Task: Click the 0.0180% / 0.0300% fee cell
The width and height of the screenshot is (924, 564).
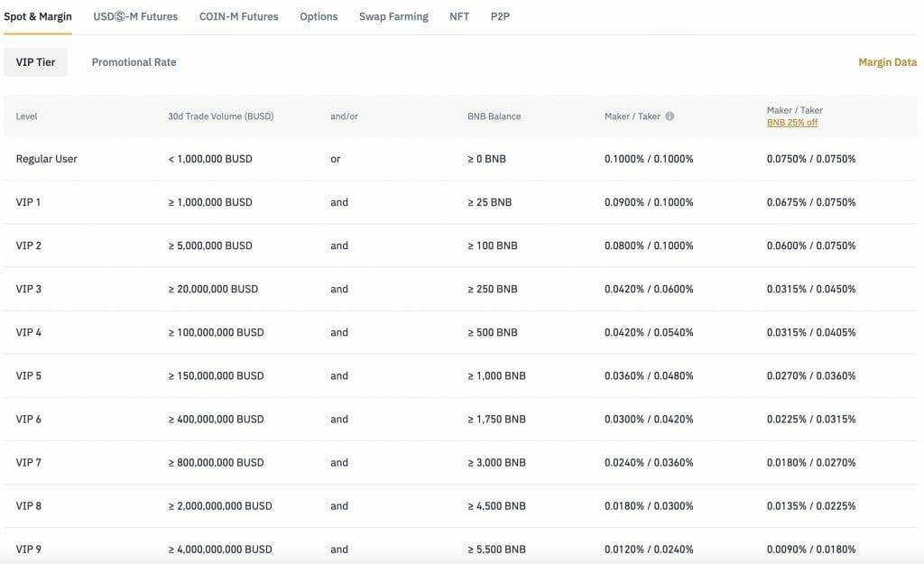Action: [649, 505]
